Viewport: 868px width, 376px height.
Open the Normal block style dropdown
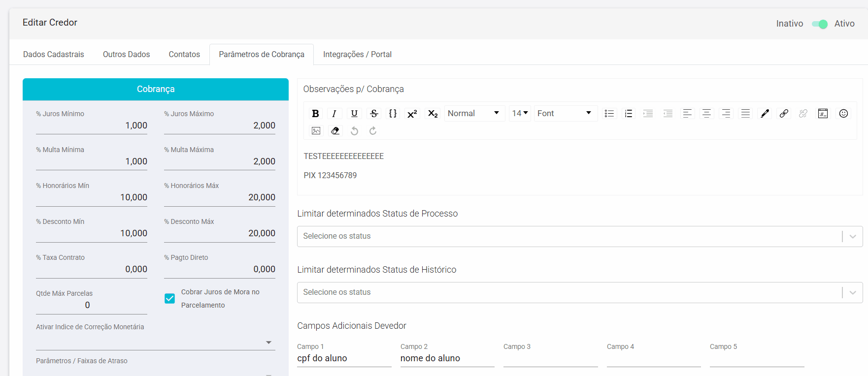pos(474,114)
